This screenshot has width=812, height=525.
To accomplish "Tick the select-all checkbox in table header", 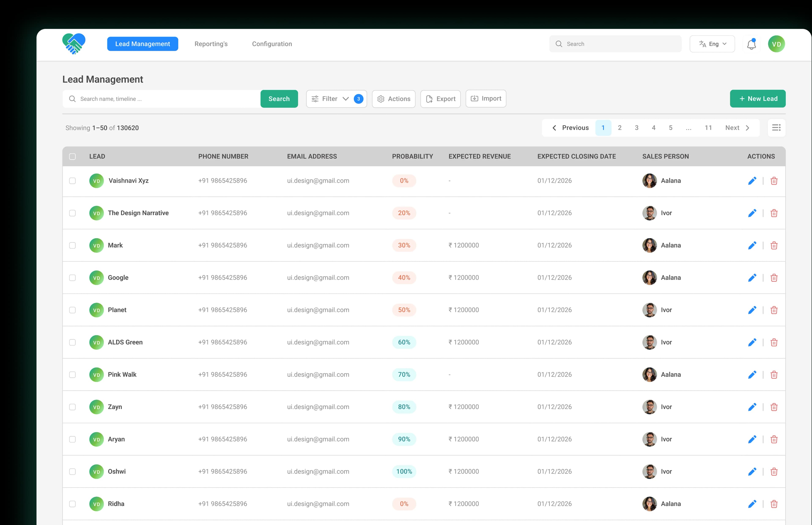I will pyautogui.click(x=72, y=157).
